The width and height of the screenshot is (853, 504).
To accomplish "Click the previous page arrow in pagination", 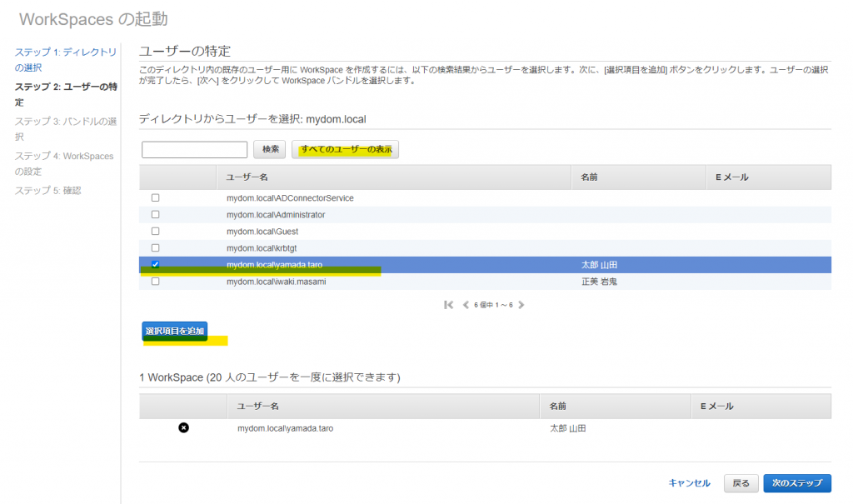I will (466, 305).
